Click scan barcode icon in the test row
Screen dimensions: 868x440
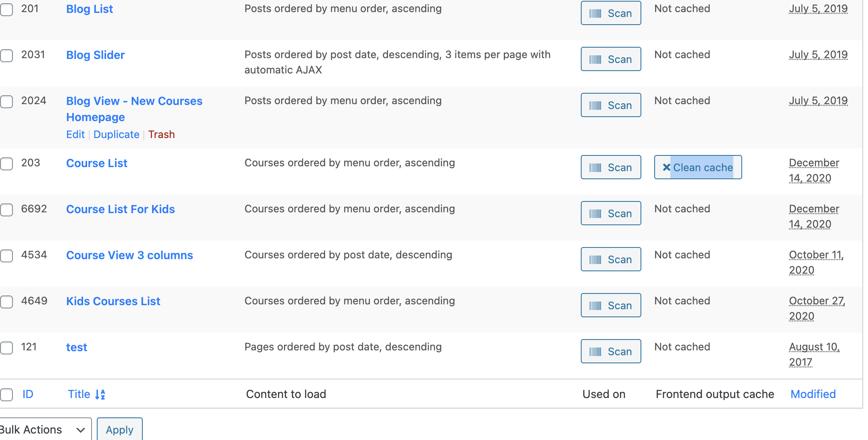pyautogui.click(x=595, y=352)
